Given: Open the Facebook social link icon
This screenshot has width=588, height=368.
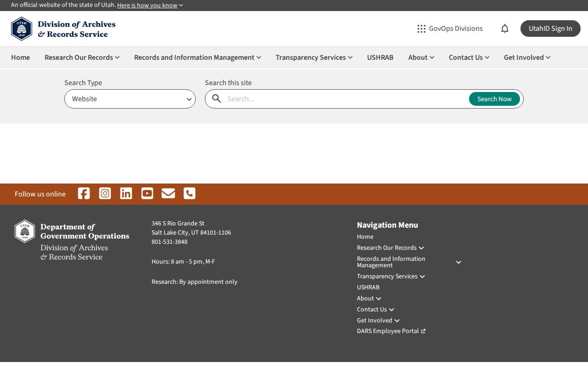Looking at the screenshot, I should 84,193.
